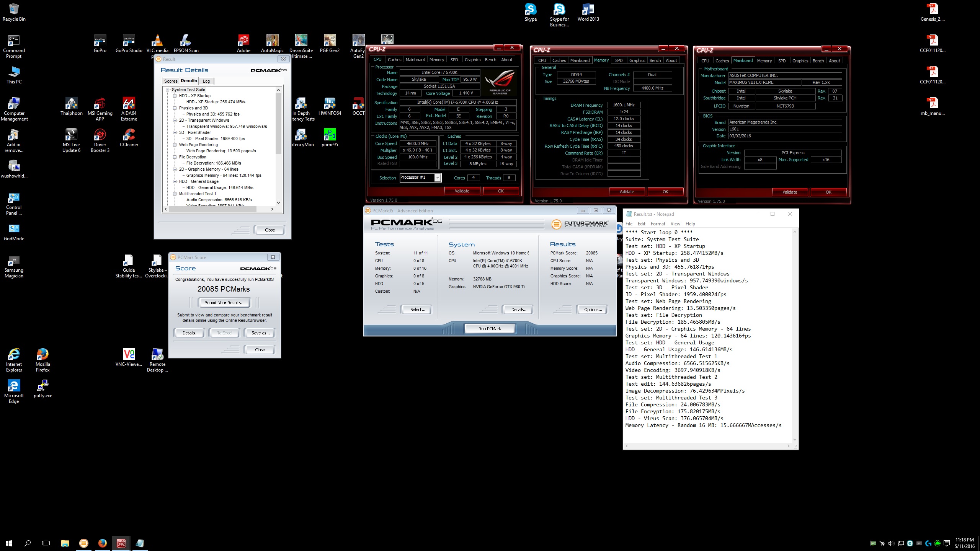Open Task View in taskbar
The width and height of the screenshot is (980, 551).
[x=46, y=543]
